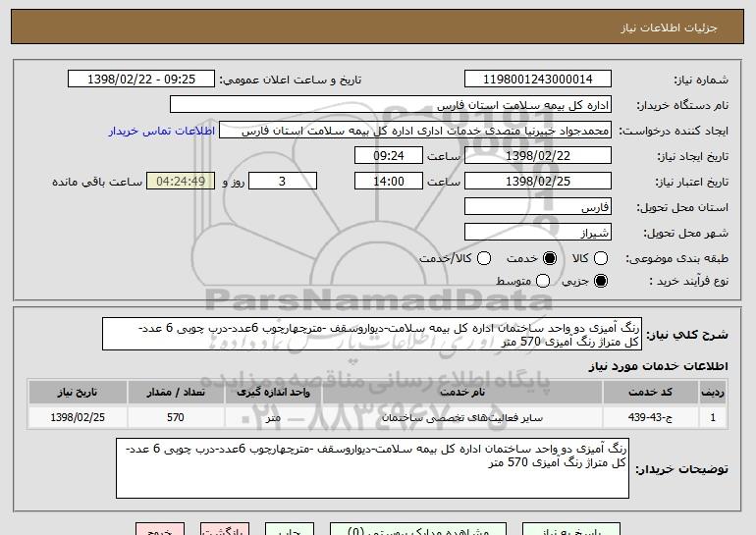The image size is (756, 535).
Task: Click the validity time field 14:00
Action: tap(389, 182)
